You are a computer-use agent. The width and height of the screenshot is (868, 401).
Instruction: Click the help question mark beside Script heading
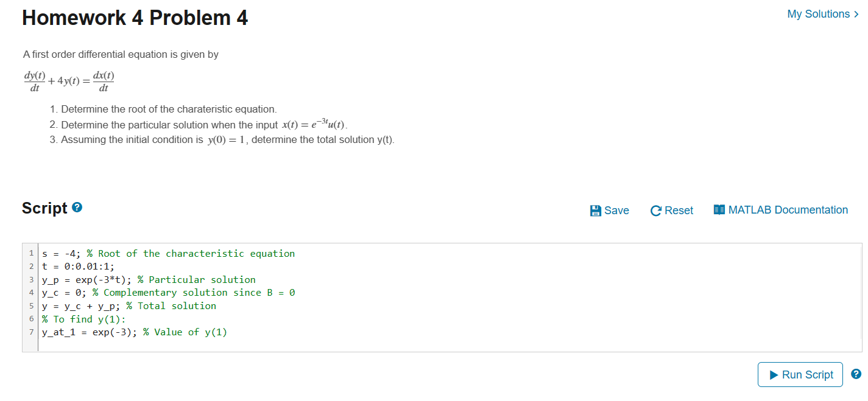tap(76, 207)
